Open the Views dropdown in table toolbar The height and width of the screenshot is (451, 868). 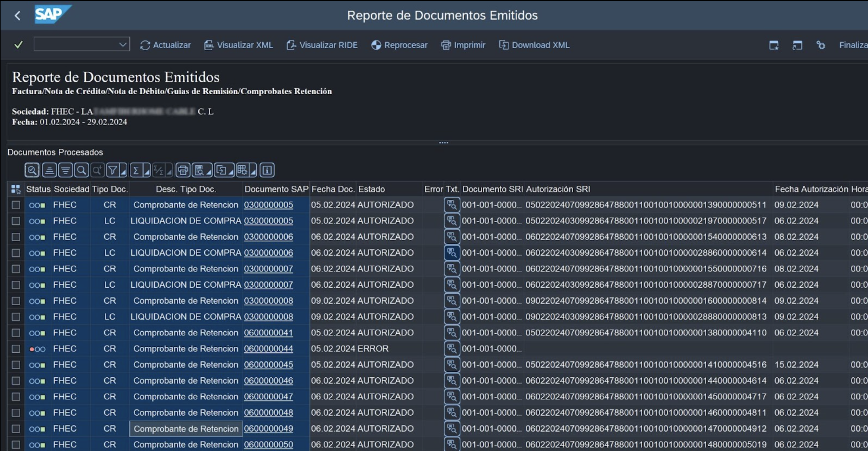pyautogui.click(x=202, y=170)
